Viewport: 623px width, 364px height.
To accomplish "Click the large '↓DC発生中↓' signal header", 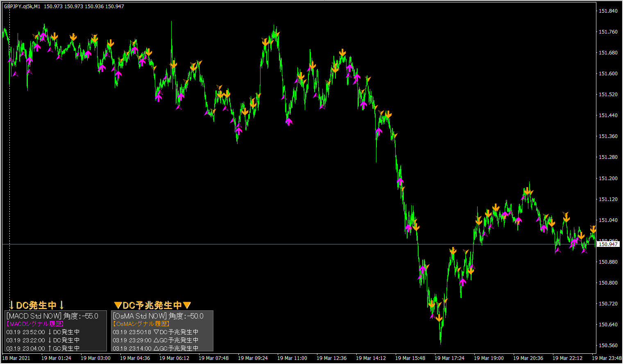I will [37, 305].
